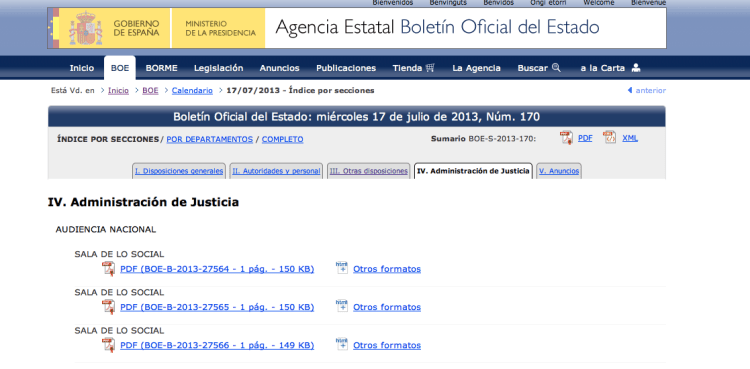Viewport: 750px width, 369px height.
Task: Click html icon beside third Otros formatos
Action: (342, 345)
